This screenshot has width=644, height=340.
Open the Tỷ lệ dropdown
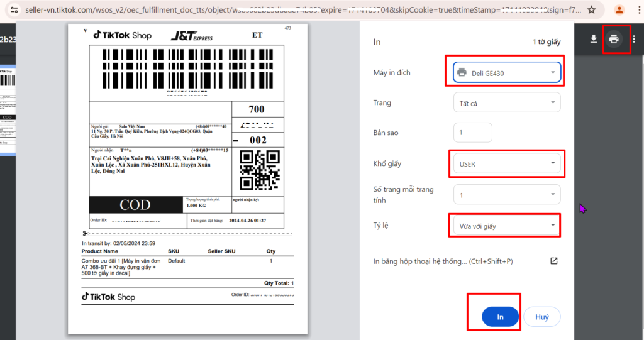click(506, 226)
